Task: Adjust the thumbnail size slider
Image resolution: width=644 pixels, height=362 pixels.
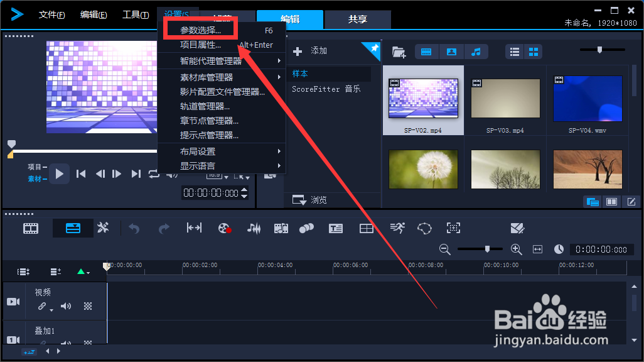Action: pyautogui.click(x=599, y=50)
